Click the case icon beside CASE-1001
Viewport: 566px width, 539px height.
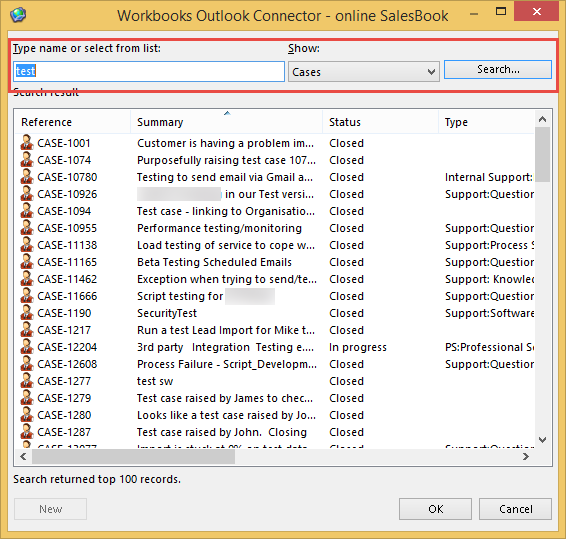pos(27,143)
